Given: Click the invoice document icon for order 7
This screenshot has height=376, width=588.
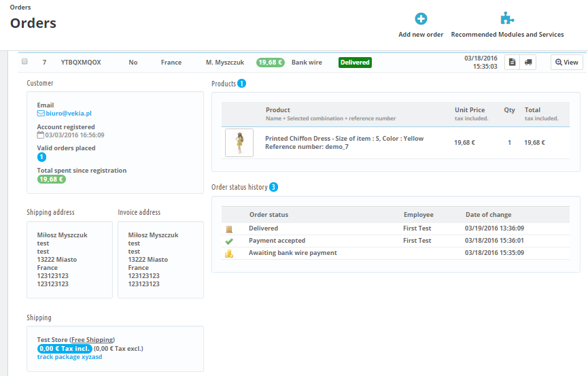Looking at the screenshot, I should pyautogui.click(x=513, y=62).
